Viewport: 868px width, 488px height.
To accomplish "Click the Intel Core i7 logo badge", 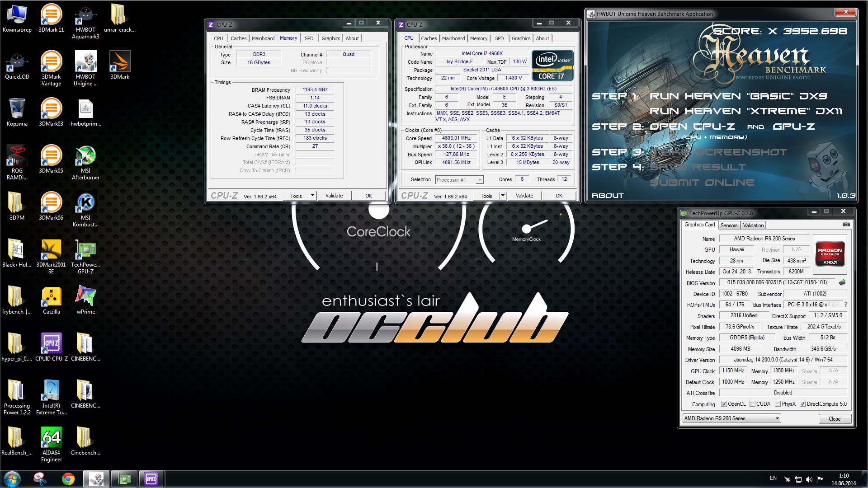I will (553, 66).
